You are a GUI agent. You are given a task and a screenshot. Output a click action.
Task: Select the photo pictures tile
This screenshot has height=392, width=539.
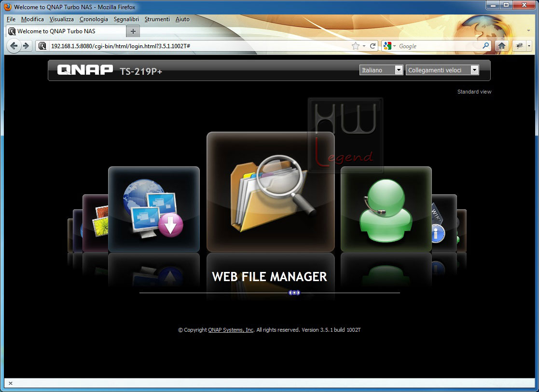(96, 223)
